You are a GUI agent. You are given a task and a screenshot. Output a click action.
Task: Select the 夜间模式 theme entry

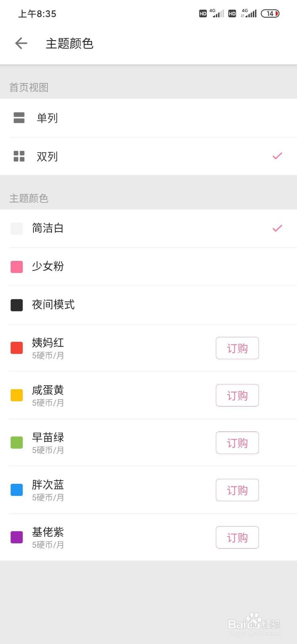[148, 305]
